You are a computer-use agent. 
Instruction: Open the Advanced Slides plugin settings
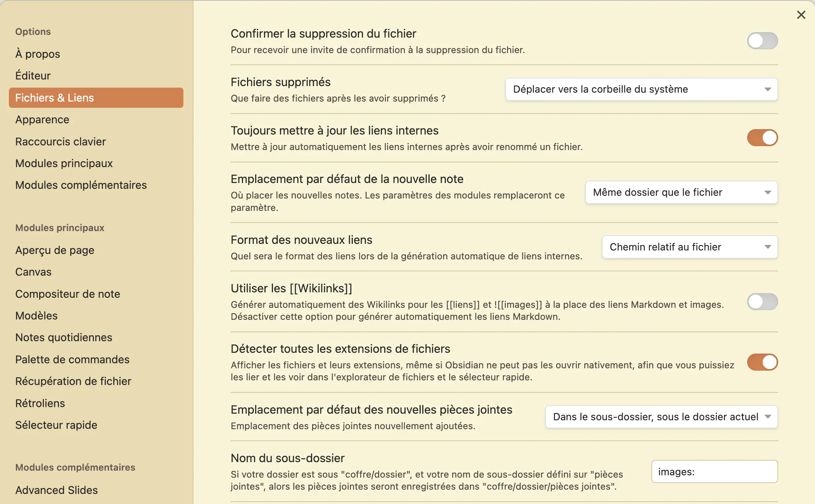[x=57, y=490]
